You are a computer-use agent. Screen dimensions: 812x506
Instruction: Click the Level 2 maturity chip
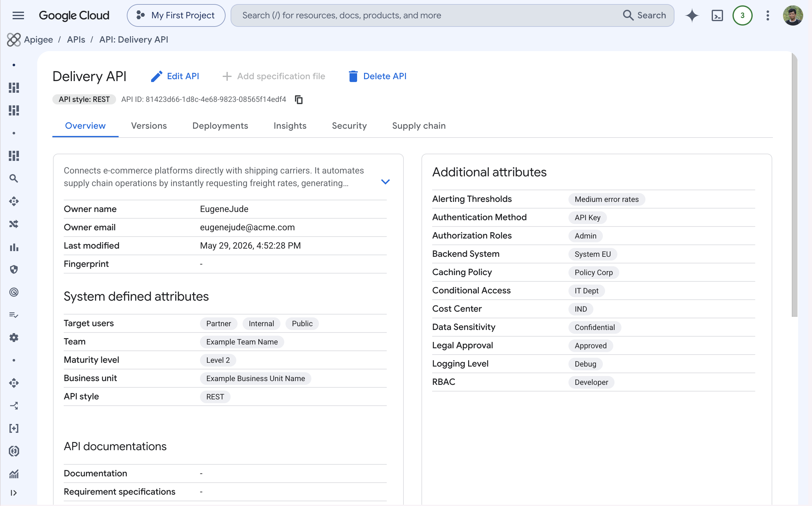click(218, 360)
